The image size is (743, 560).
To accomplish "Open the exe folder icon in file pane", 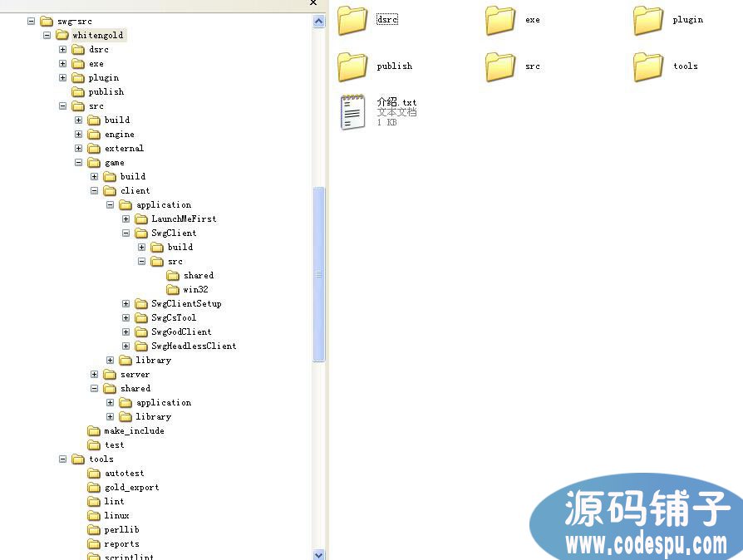I will (500, 21).
